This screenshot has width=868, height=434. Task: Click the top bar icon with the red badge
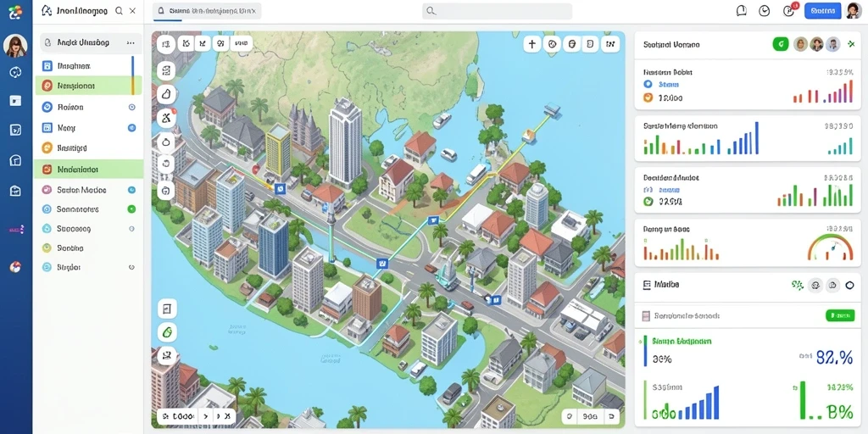789,10
